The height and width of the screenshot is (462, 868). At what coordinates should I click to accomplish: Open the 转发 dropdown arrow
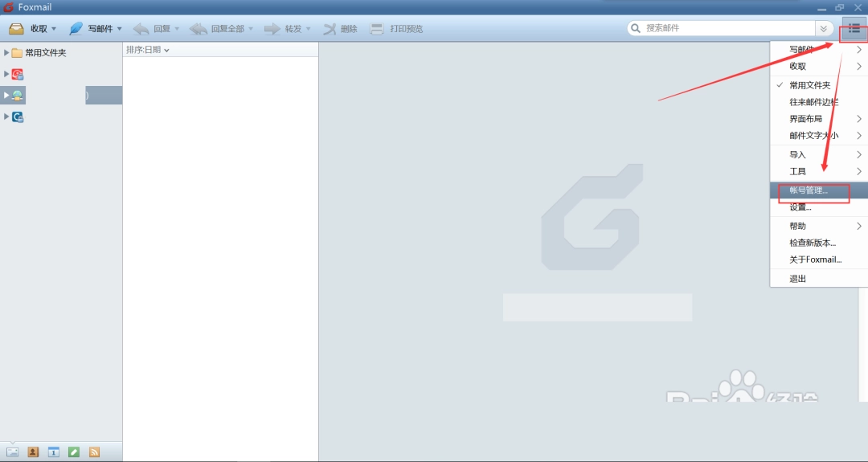tap(309, 29)
